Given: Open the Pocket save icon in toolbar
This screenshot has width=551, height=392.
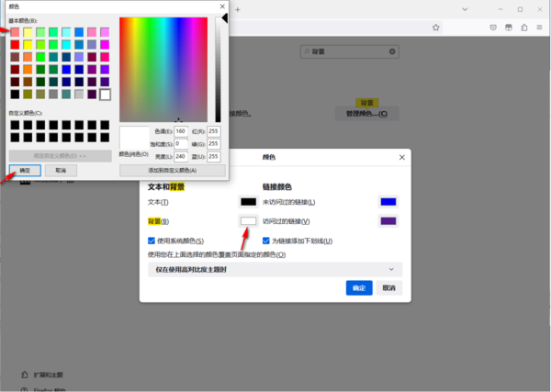Looking at the screenshot, I should point(493,28).
